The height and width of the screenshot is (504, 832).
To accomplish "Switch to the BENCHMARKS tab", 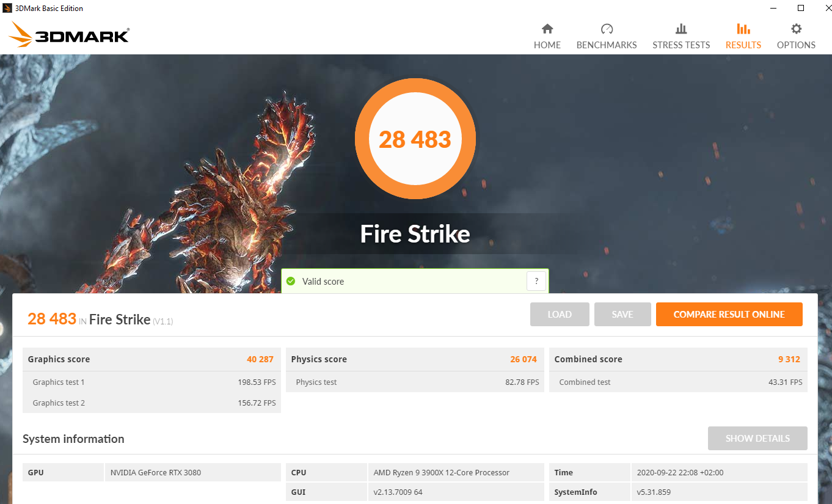I will click(607, 37).
